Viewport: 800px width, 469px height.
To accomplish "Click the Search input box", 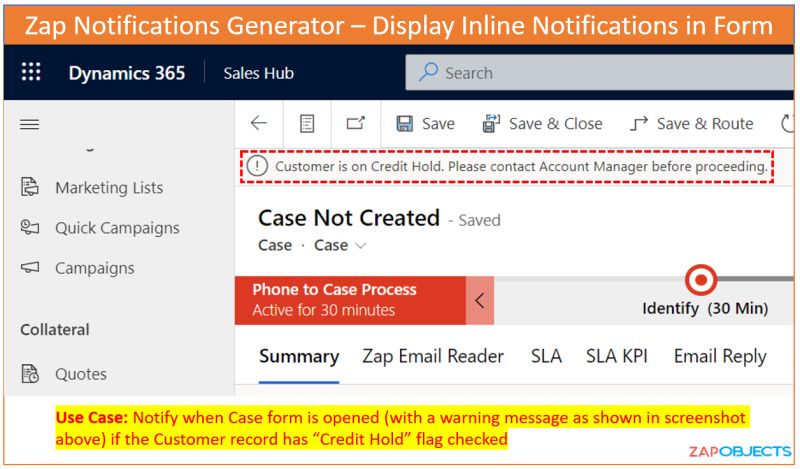I will coord(599,73).
